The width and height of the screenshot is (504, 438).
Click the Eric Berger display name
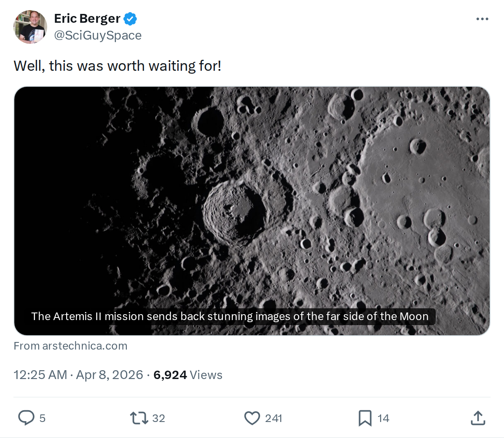point(87,19)
